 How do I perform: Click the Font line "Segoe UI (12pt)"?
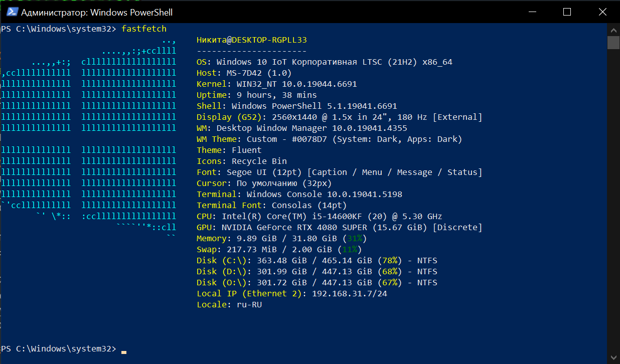[340, 172]
